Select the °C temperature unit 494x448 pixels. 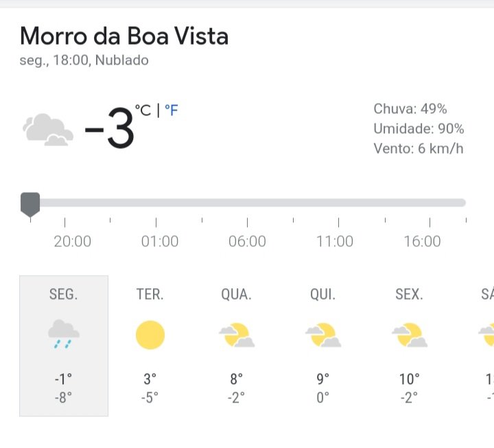[x=143, y=110]
